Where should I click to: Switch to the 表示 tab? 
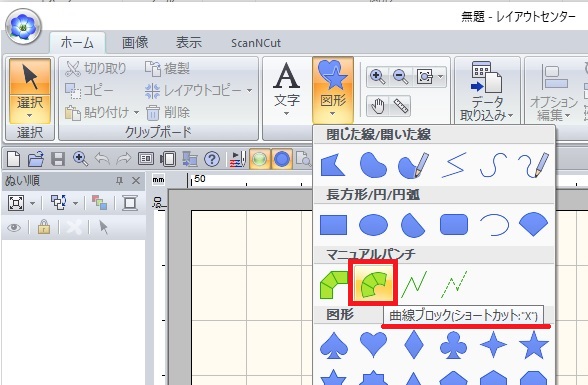tap(189, 42)
